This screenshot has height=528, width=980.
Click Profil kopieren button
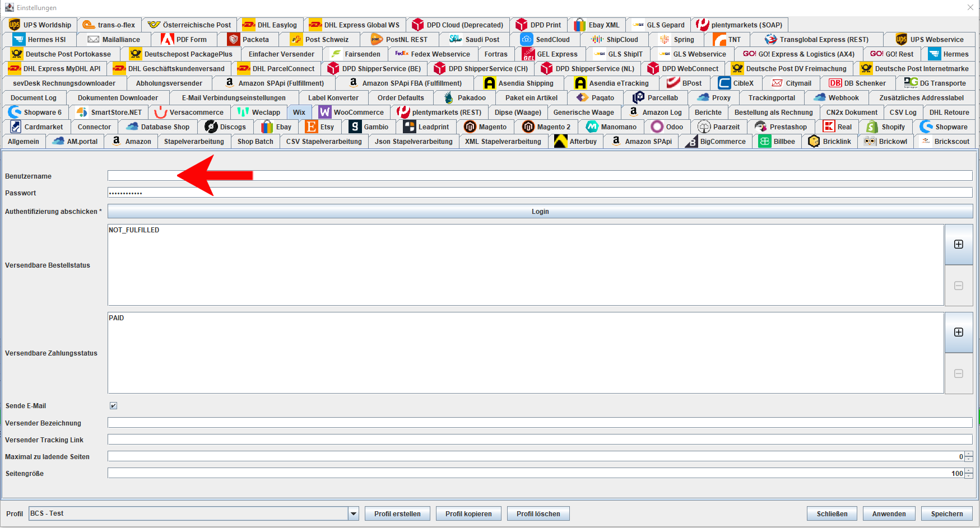coord(468,513)
